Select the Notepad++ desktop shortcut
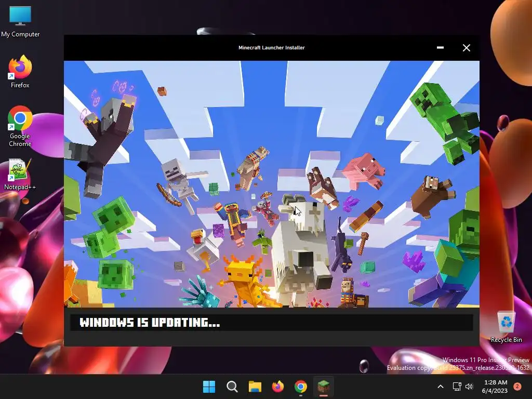This screenshot has height=399, width=532. 20,174
